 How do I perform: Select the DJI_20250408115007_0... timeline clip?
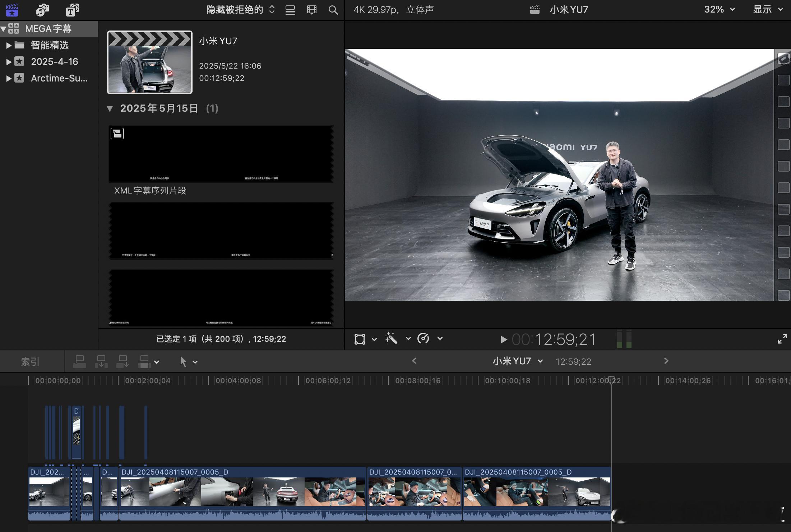pos(415,493)
